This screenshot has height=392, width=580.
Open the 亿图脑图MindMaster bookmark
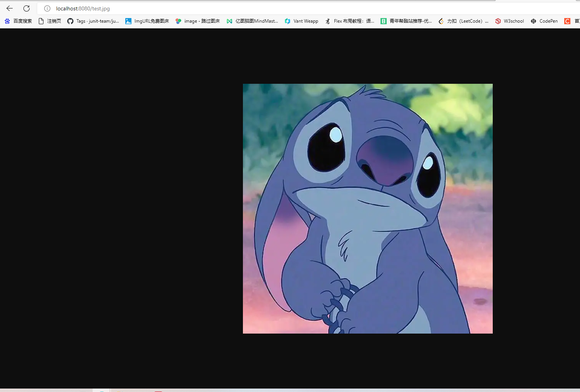[x=252, y=21]
